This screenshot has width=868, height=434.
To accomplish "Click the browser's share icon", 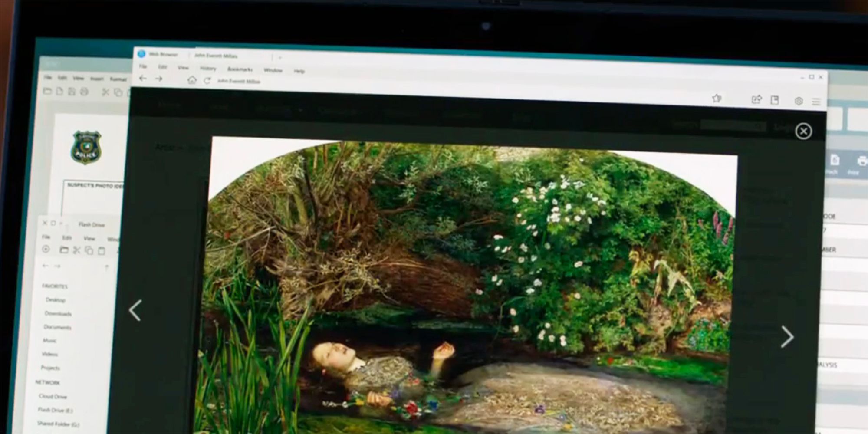I will click(756, 99).
